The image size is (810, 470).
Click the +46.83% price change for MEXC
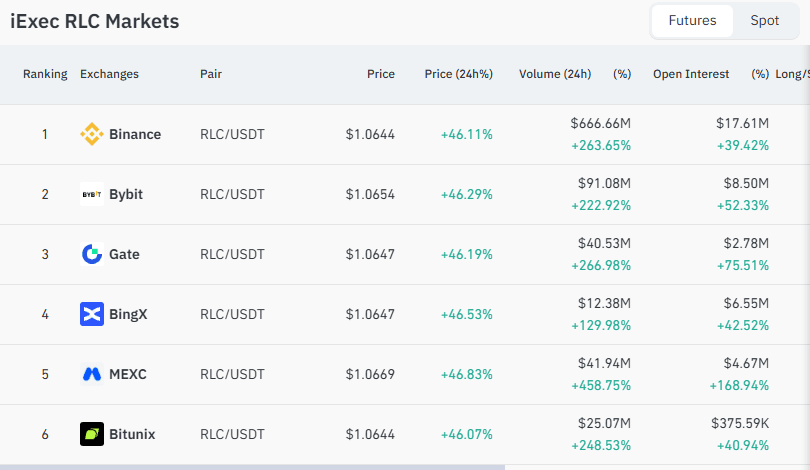466,374
